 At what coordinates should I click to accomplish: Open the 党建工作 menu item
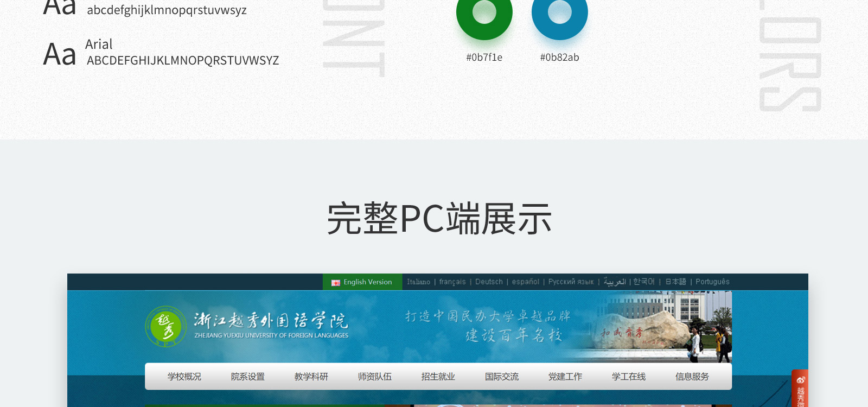(565, 377)
